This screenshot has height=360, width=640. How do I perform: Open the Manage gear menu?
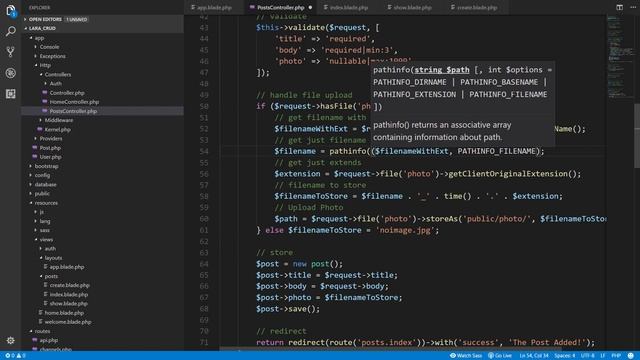[x=11, y=340]
